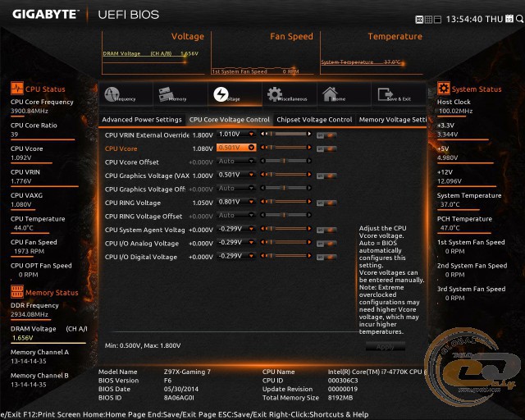Open CPU RING Voltage 0.801V dropdown

tap(236, 202)
